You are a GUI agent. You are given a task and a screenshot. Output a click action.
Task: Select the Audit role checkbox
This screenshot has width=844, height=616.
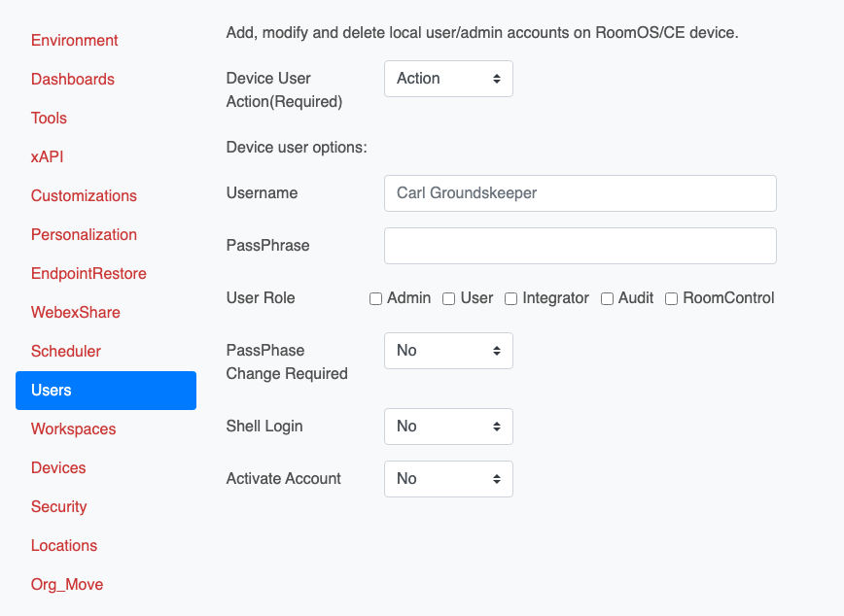pos(607,299)
